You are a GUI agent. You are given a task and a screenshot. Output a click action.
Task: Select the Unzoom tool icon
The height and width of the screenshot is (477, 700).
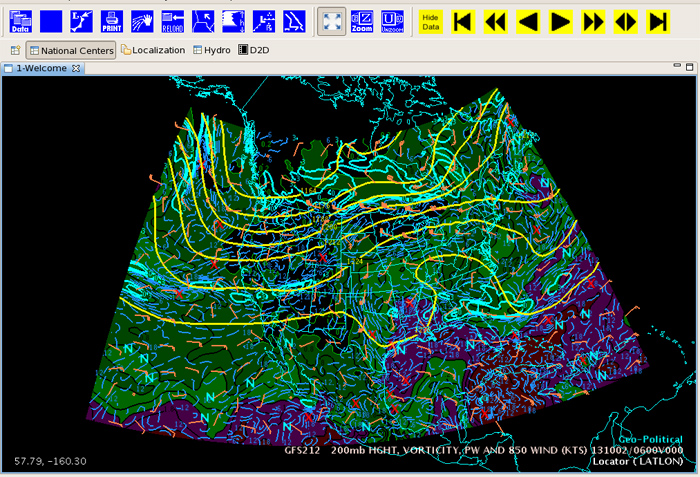[393, 20]
